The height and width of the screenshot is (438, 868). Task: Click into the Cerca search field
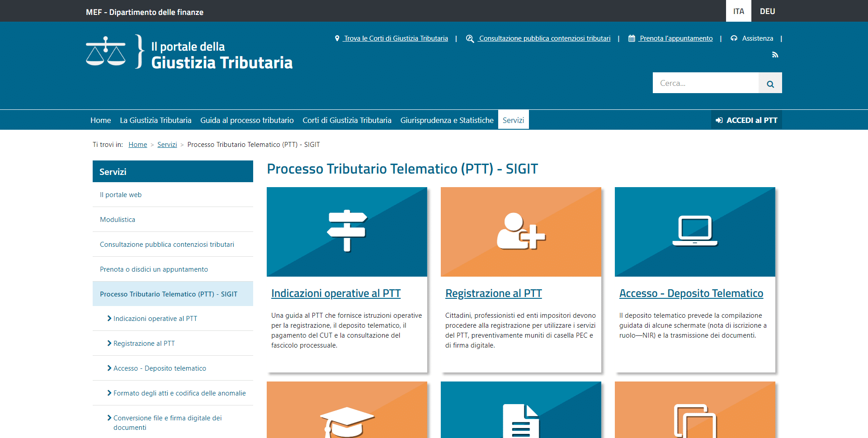pos(705,83)
